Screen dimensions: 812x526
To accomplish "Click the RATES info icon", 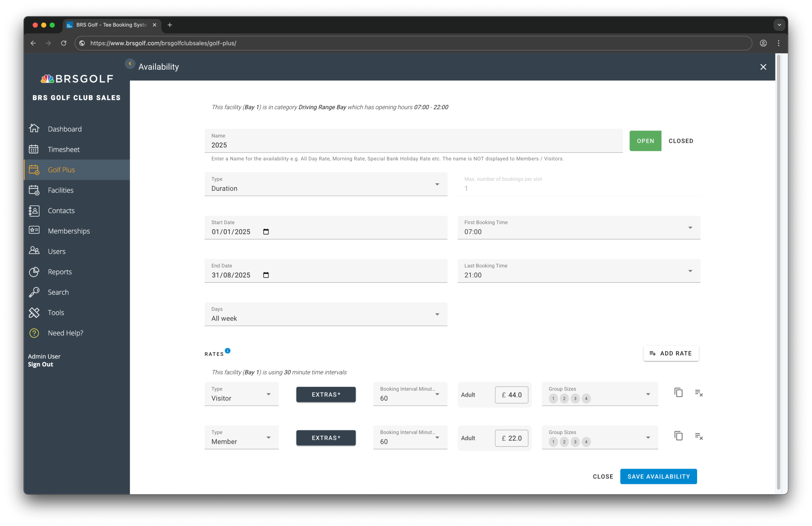I will click(x=227, y=351).
